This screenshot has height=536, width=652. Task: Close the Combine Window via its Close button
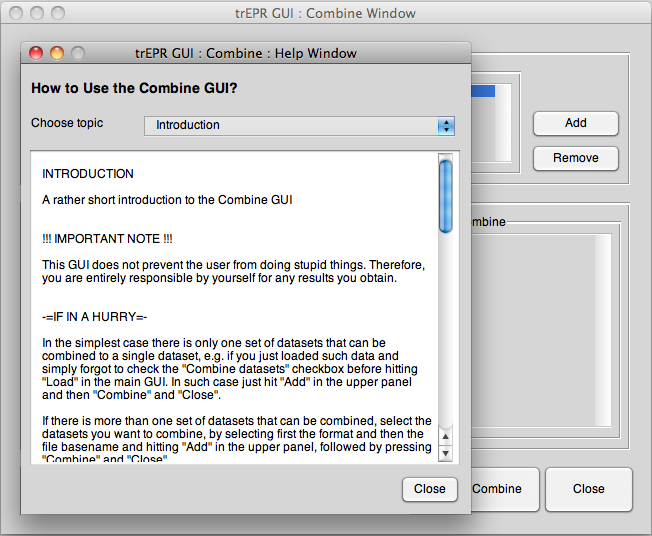click(588, 489)
